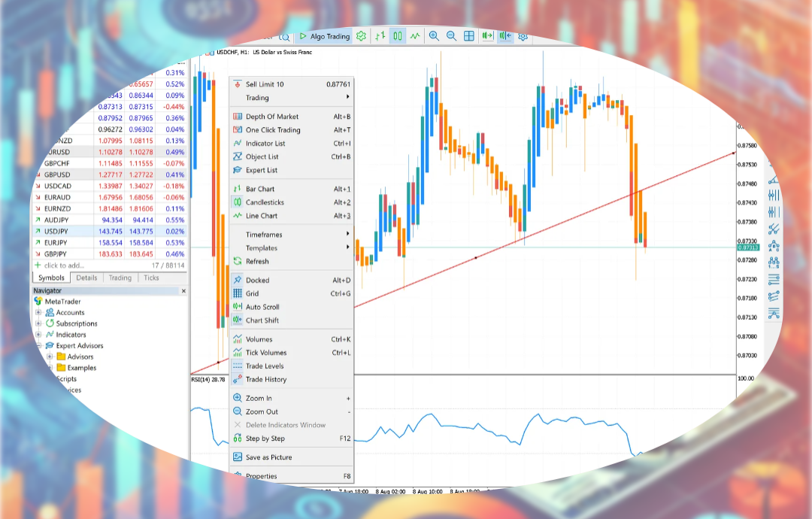The height and width of the screenshot is (519, 812).
Task: Select the line chart toolbar icon
Action: [x=415, y=36]
